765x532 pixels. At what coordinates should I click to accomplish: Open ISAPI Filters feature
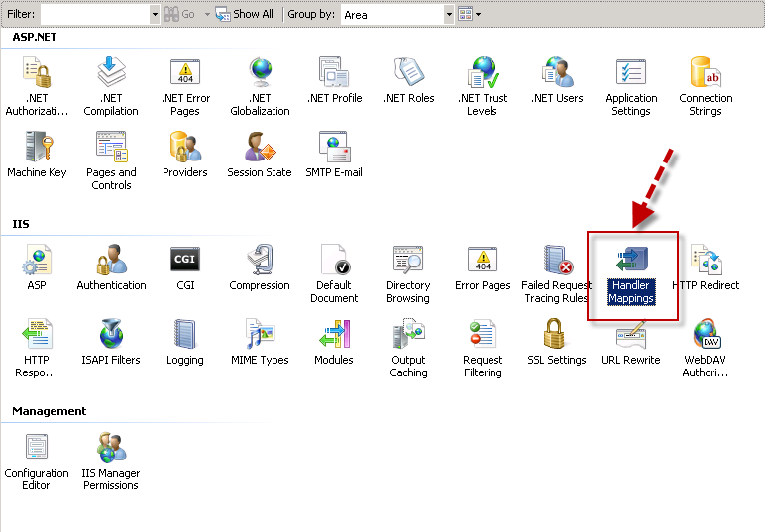(x=111, y=342)
